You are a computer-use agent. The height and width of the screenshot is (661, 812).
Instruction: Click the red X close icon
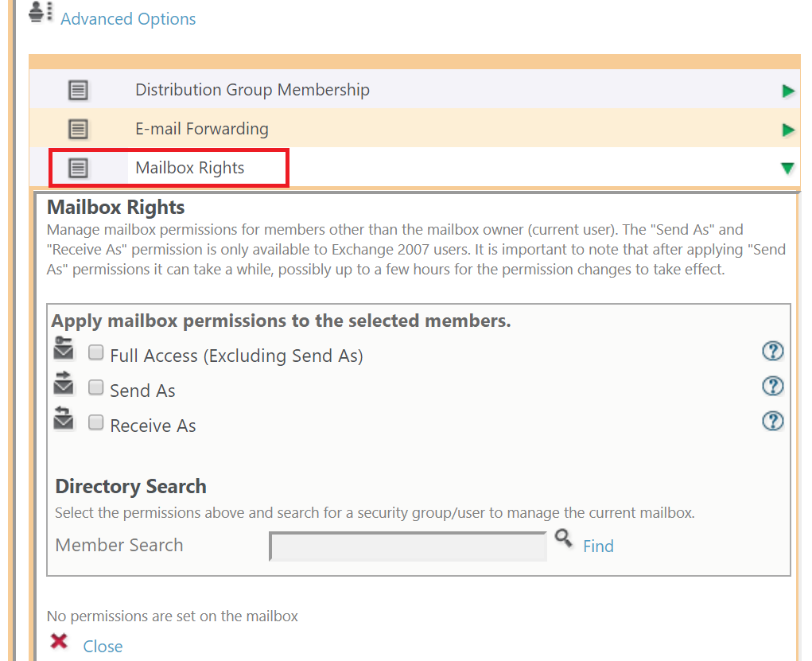[59, 641]
